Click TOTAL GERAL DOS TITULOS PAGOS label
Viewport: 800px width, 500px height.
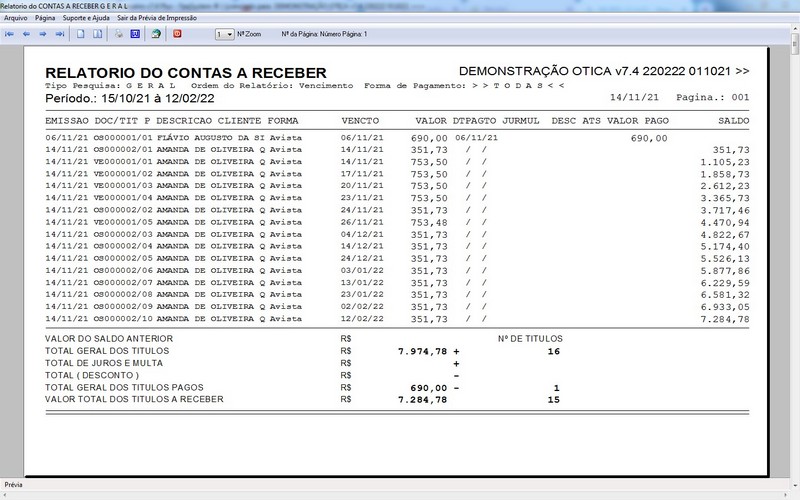pos(124,388)
